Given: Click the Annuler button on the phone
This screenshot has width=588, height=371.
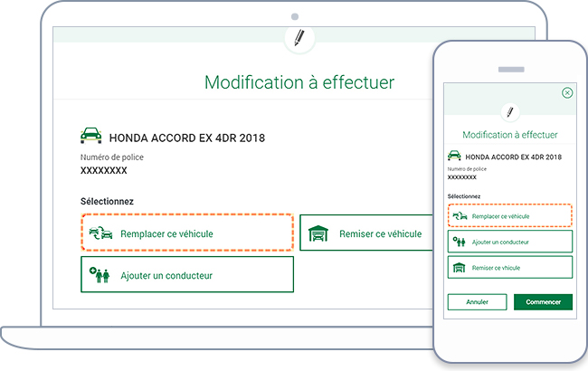Looking at the screenshot, I should coord(477,302).
